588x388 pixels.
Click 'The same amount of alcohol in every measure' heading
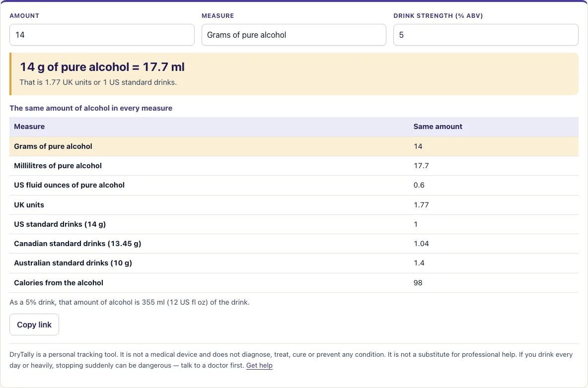pyautogui.click(x=91, y=108)
